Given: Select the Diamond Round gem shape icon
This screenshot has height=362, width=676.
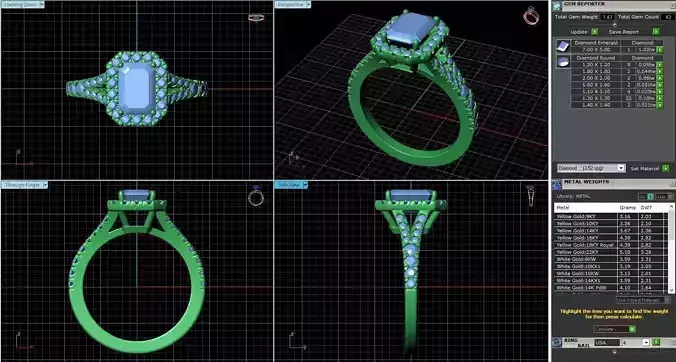Looking at the screenshot, I should pos(563,62).
